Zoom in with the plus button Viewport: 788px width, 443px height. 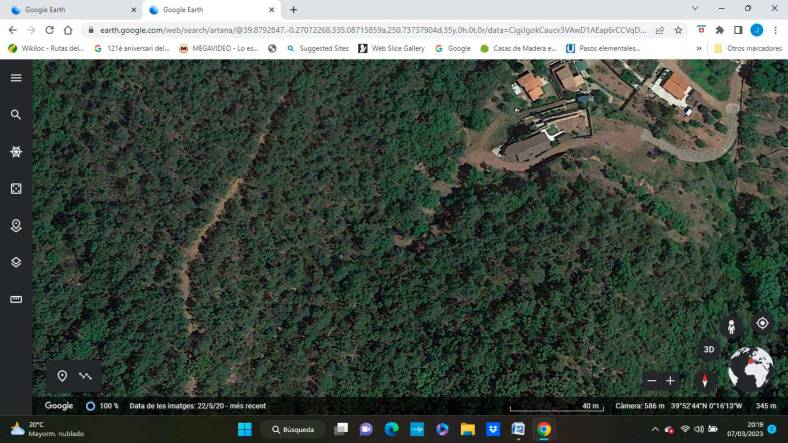coord(670,381)
